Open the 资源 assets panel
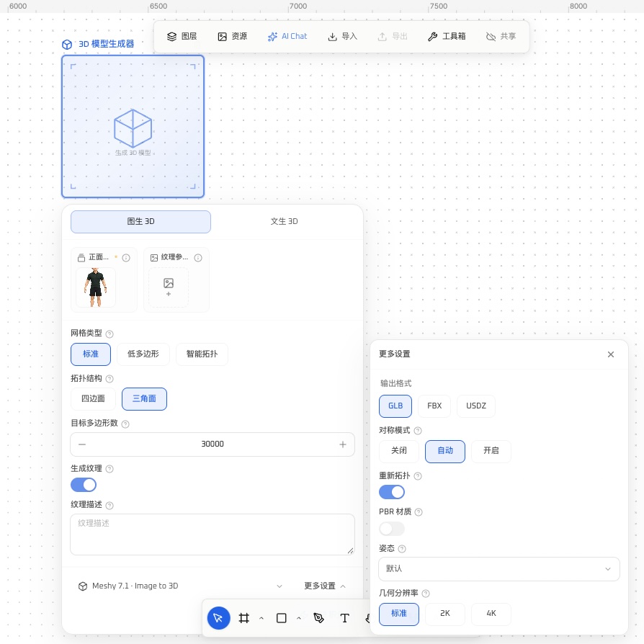 tap(233, 37)
